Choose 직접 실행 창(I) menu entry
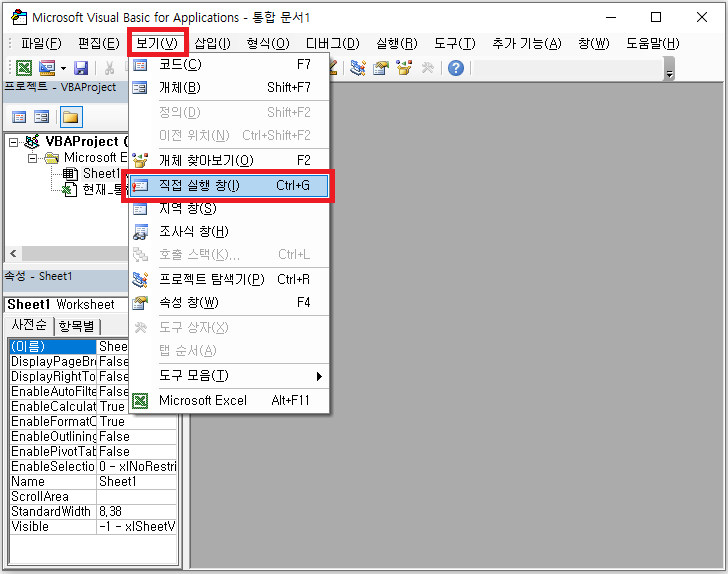The height and width of the screenshot is (574, 728). pos(229,186)
